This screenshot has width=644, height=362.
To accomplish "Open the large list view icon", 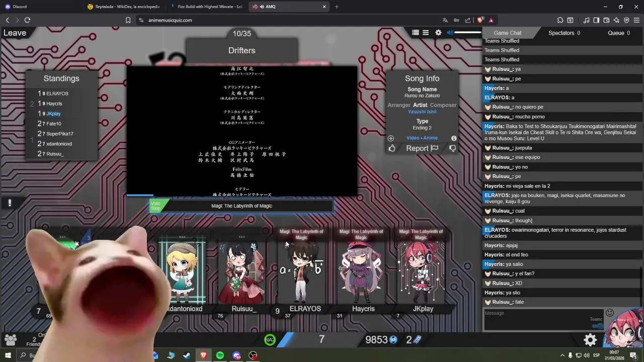I will 416,33.
